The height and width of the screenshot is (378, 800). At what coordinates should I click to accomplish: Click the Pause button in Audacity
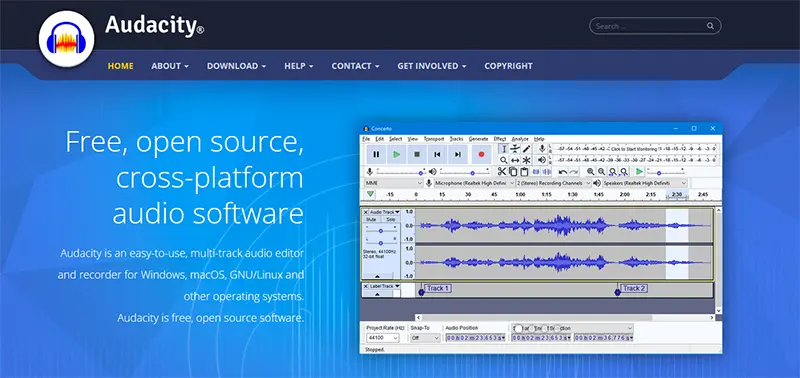click(x=376, y=154)
